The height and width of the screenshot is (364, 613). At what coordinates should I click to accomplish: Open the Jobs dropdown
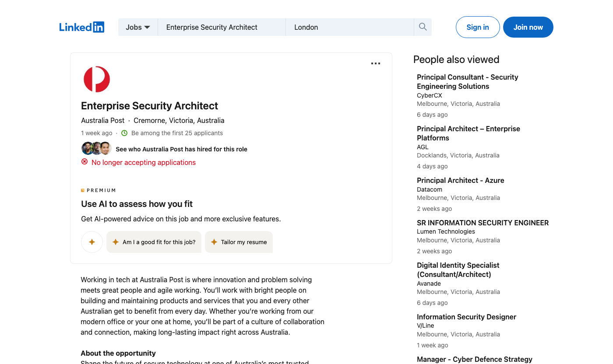coord(138,27)
